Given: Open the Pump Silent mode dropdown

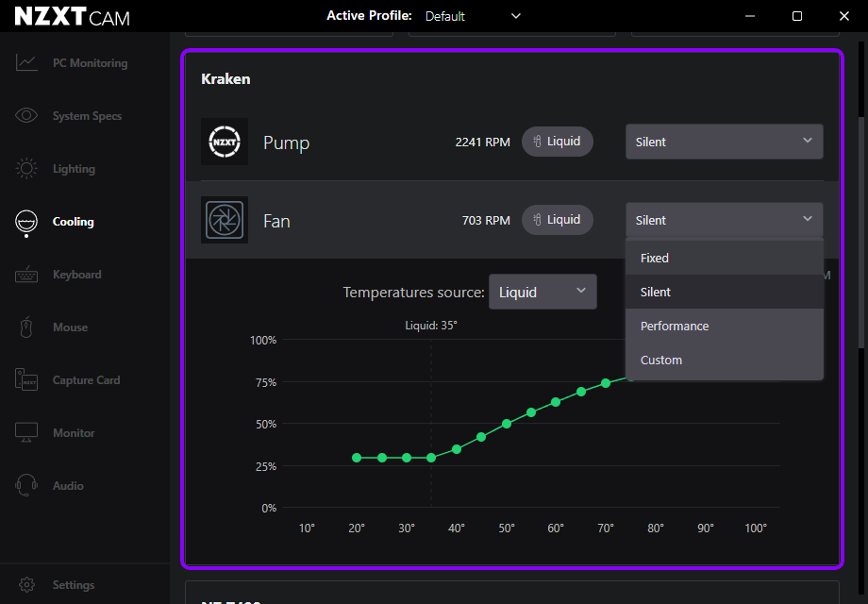Looking at the screenshot, I should coord(724,142).
